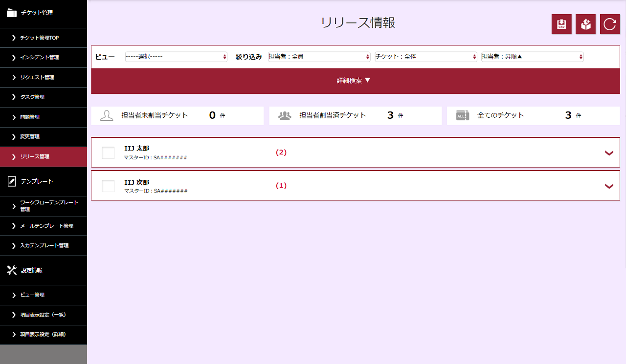Open ワークフローテンプレート管理 in sidebar
Image resolution: width=626 pixels, height=364 pixels.
pyautogui.click(x=44, y=206)
